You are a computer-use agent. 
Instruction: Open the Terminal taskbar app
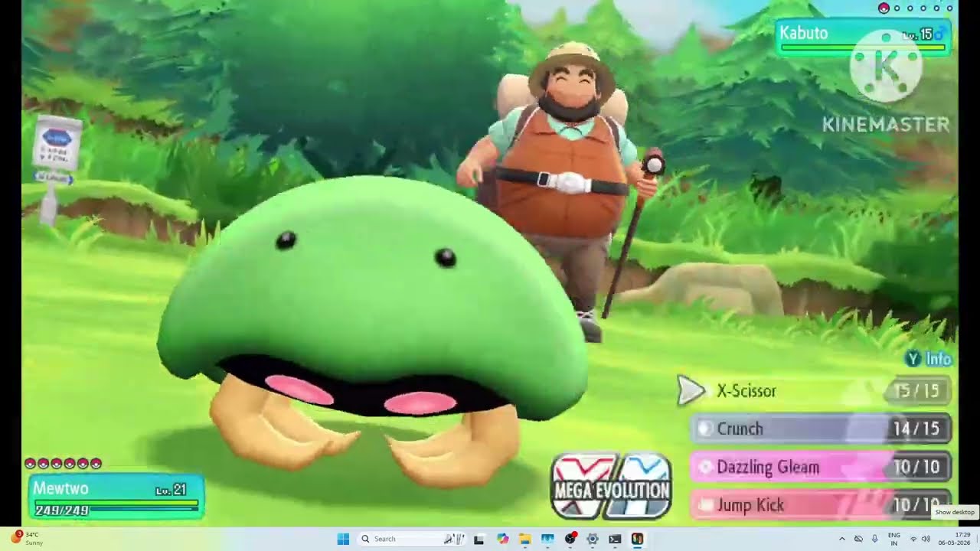(x=615, y=539)
